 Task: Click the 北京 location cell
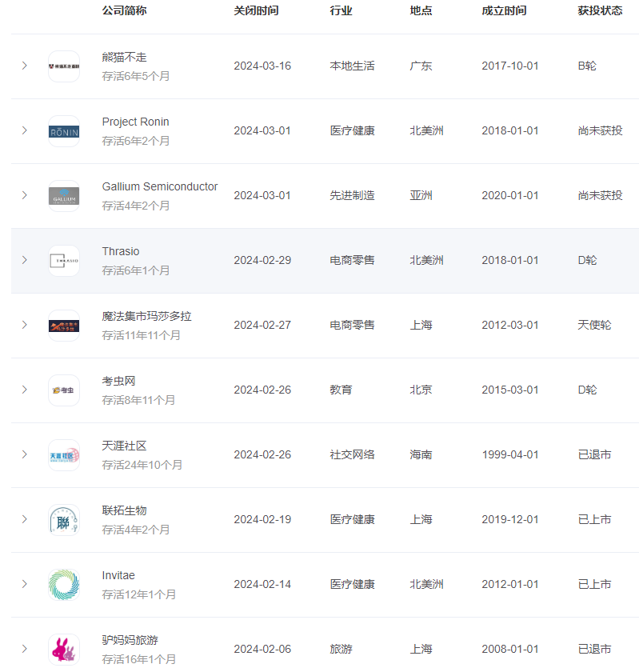pyautogui.click(x=421, y=390)
